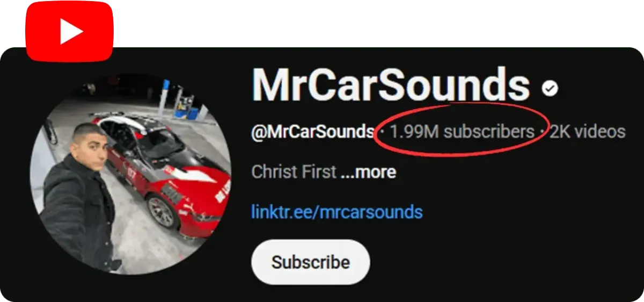Click the red YouTube logo
The image size is (644, 302).
tap(69, 31)
